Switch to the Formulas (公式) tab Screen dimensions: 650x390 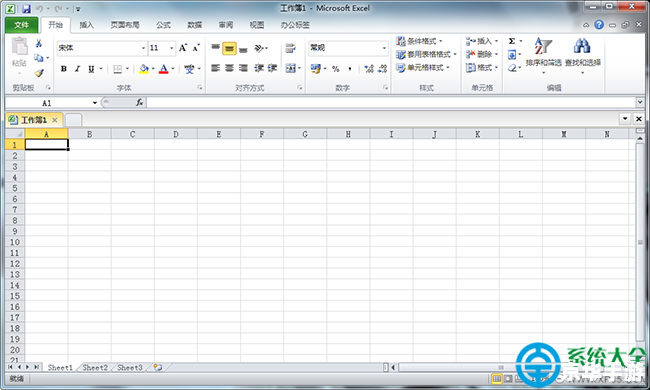(x=163, y=25)
